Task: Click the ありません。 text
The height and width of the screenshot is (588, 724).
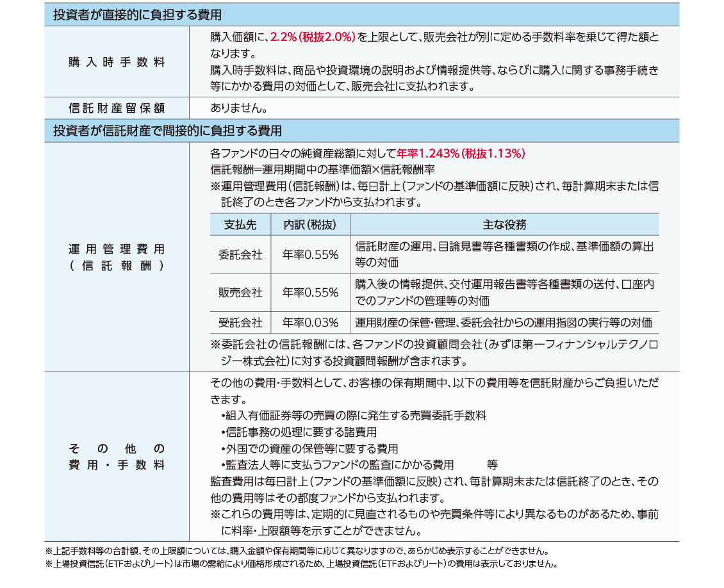Action: (239, 108)
